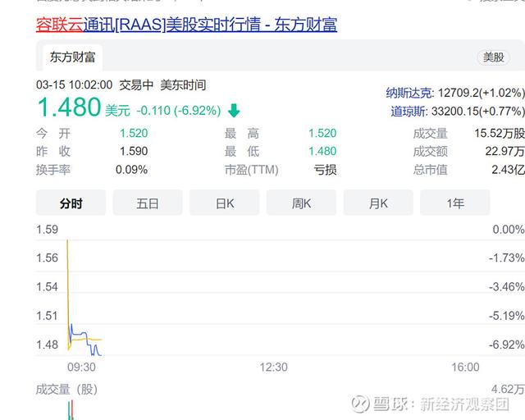Click the 12:30 time axis marker

[x=273, y=367]
